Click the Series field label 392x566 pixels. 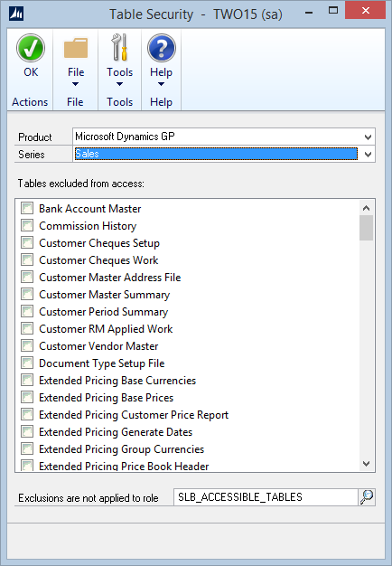32,155
